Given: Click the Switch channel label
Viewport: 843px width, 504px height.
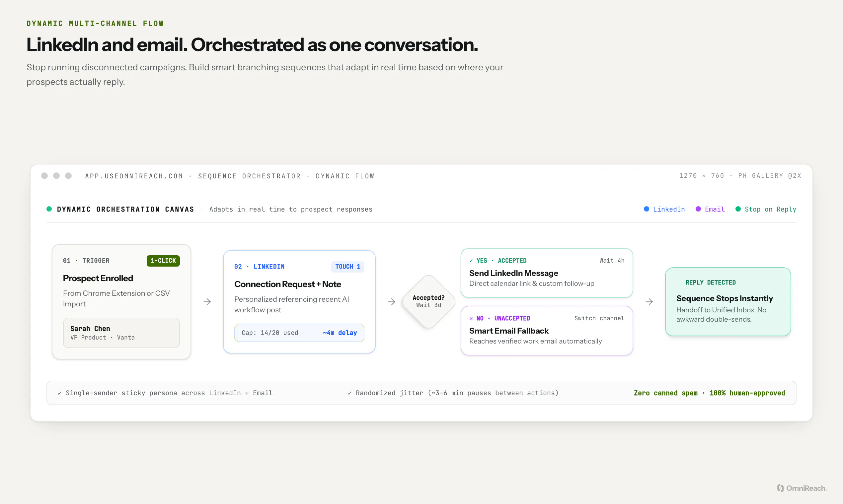Looking at the screenshot, I should point(599,318).
